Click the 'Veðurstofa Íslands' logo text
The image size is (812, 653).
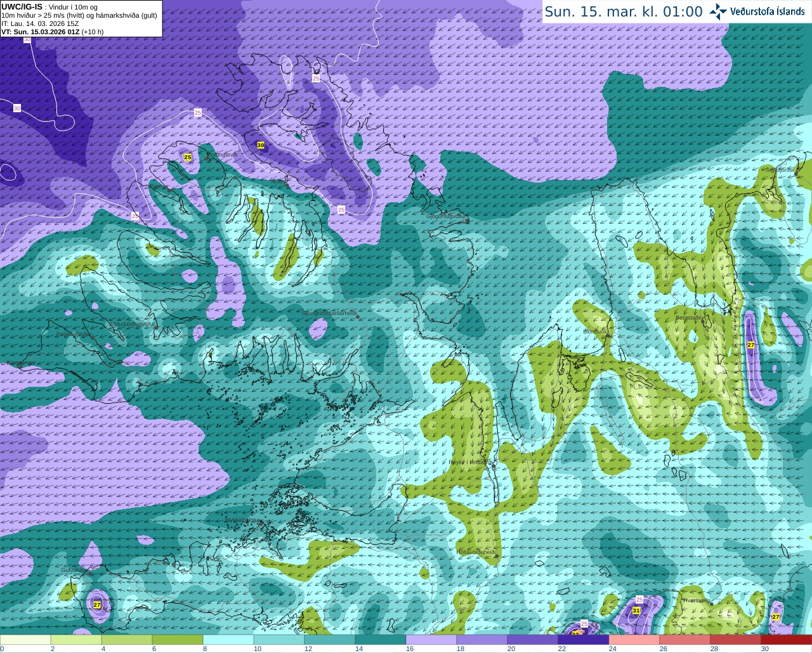point(767,11)
